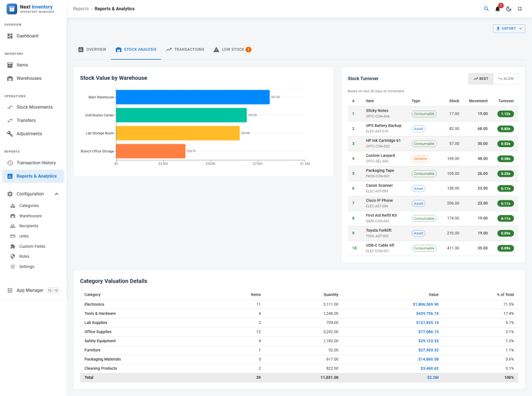532x396 pixels.
Task: Click the 1.12x turnover badge
Action: [x=505, y=114]
